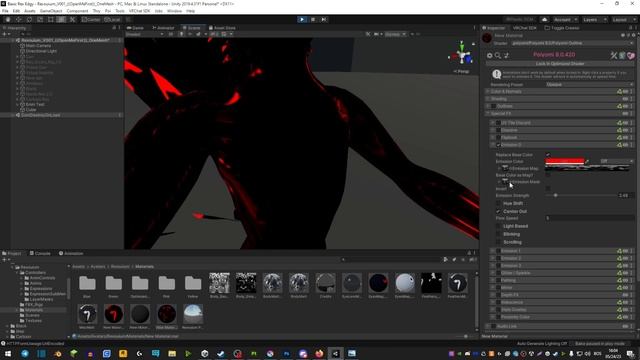Select the Hand tool in toolbar
Image resolution: width=640 pixels, height=360 pixels.
pos(8,19)
